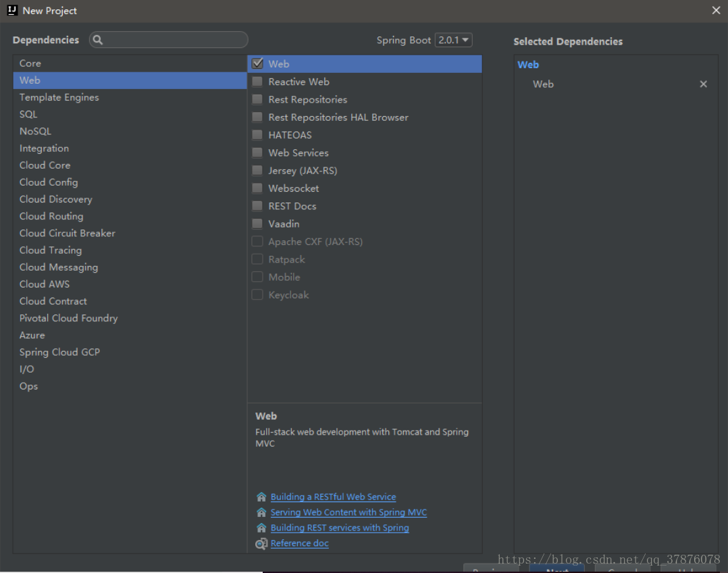Image resolution: width=728 pixels, height=573 pixels.
Task: Click the blue Web group heading
Action: coord(528,65)
